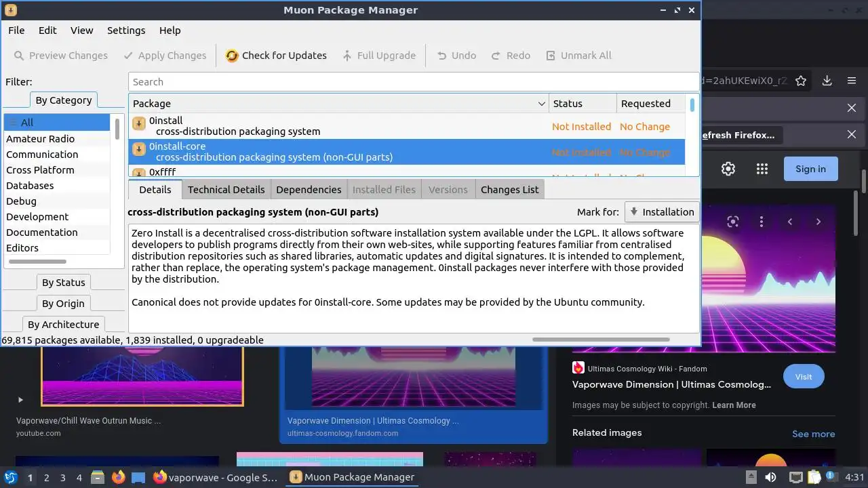Open the Firefox downloads icon
Image resolution: width=868 pixels, height=488 pixels.
827,81
